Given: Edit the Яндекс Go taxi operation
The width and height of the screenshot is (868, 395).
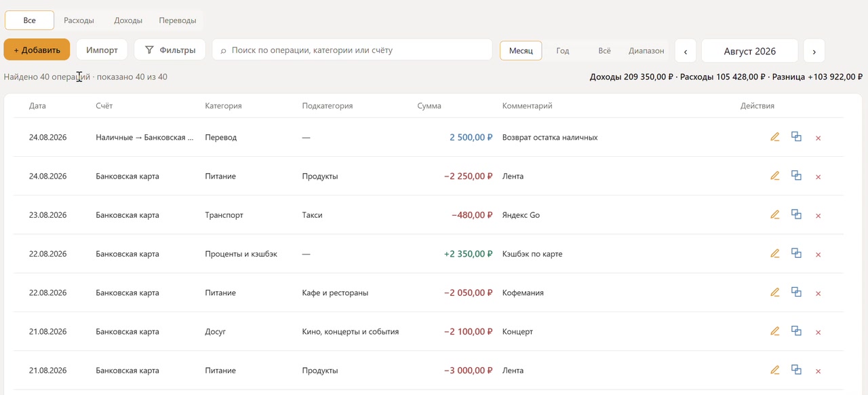Looking at the screenshot, I should [x=775, y=214].
